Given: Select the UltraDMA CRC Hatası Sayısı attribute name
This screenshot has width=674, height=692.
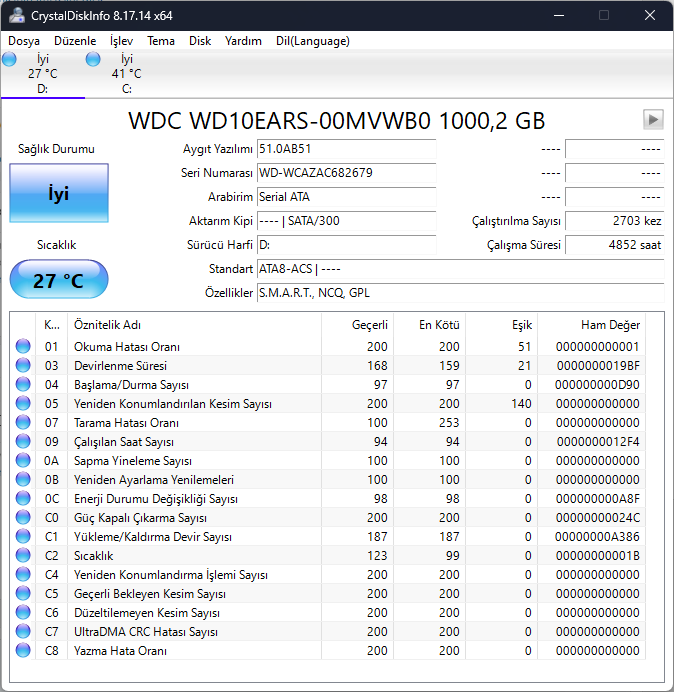Looking at the screenshot, I should tap(146, 632).
